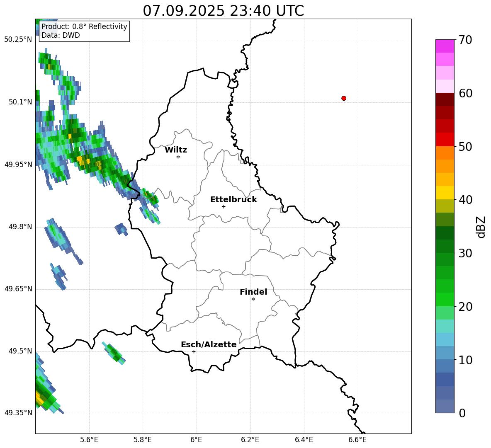The height and width of the screenshot is (448, 491).
Task: Click the 6.4°E longitude label
Action: click(304, 440)
